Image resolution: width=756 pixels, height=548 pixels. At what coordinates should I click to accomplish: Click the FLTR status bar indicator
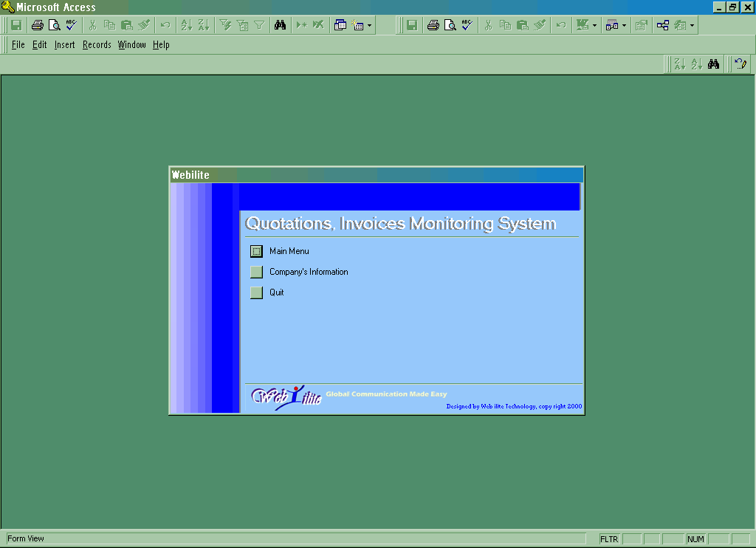609,539
